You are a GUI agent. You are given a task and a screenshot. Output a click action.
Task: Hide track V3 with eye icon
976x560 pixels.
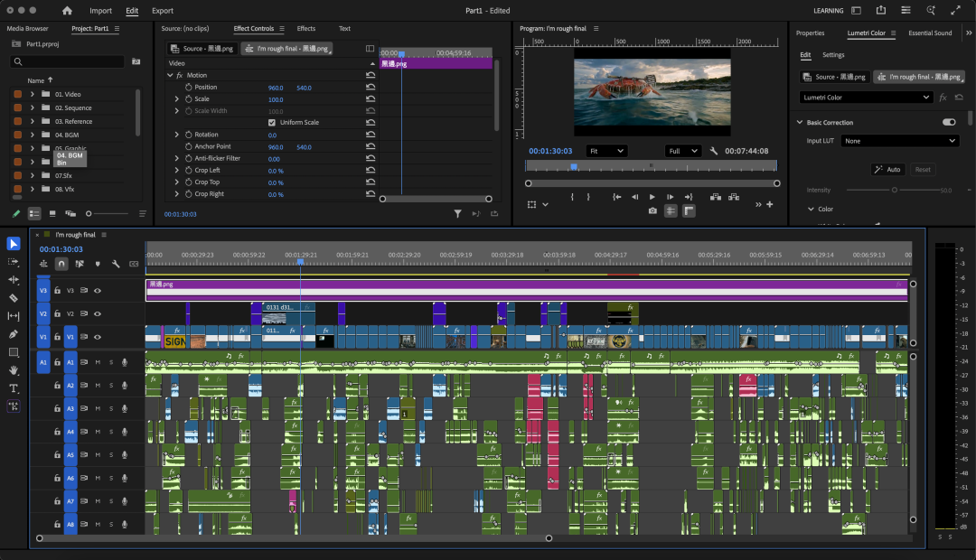pos(98,291)
